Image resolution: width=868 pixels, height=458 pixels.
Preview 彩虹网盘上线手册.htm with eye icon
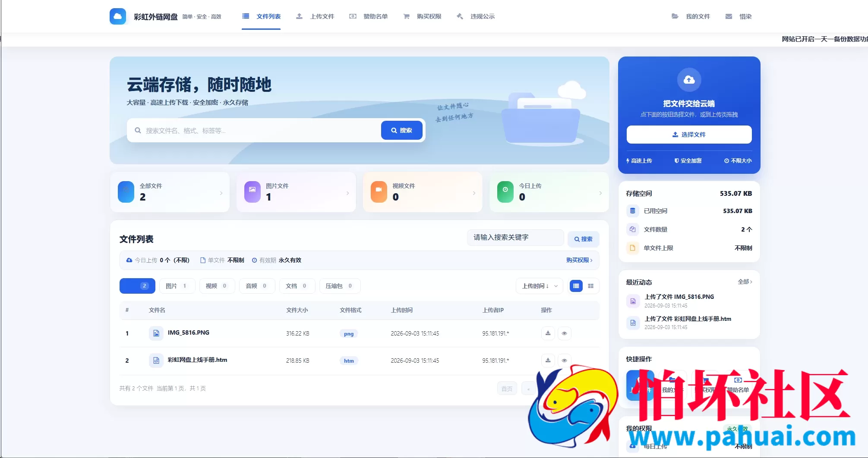564,361
